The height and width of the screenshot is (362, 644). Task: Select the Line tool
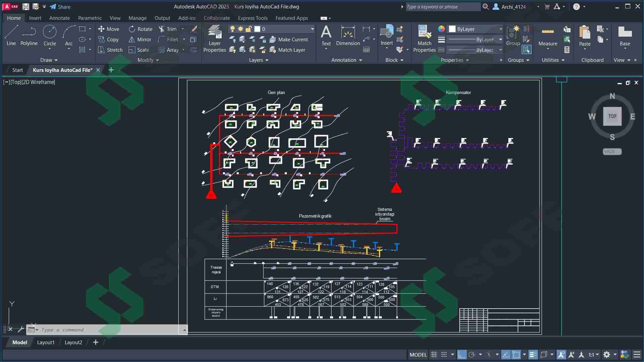pos(11,36)
